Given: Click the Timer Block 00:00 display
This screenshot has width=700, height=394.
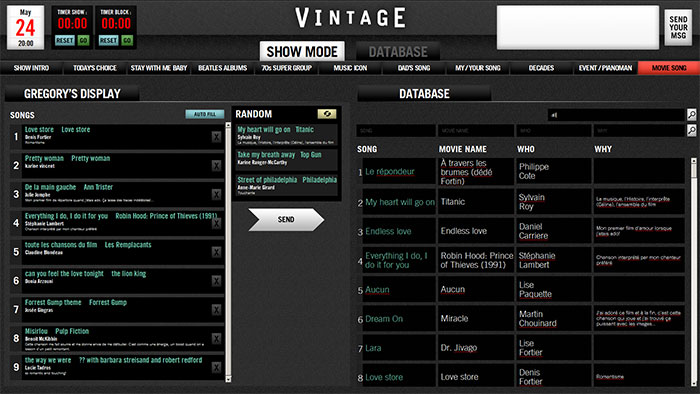Looking at the screenshot, I should coord(116,24).
